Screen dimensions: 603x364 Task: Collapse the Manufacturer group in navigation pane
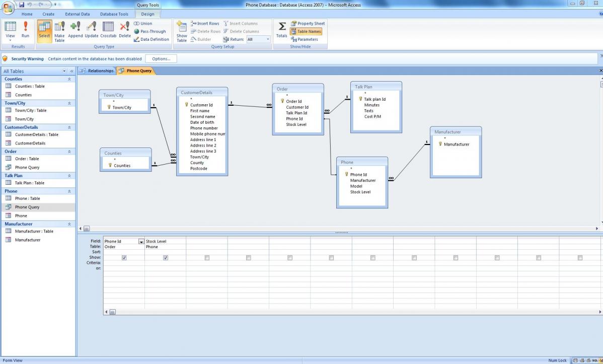click(x=69, y=224)
